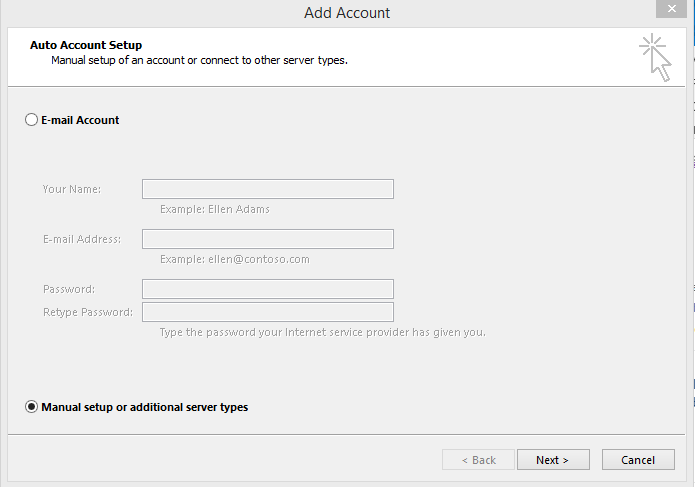Click the Auto Account Setup heading
695x487 pixels.
pos(86,45)
